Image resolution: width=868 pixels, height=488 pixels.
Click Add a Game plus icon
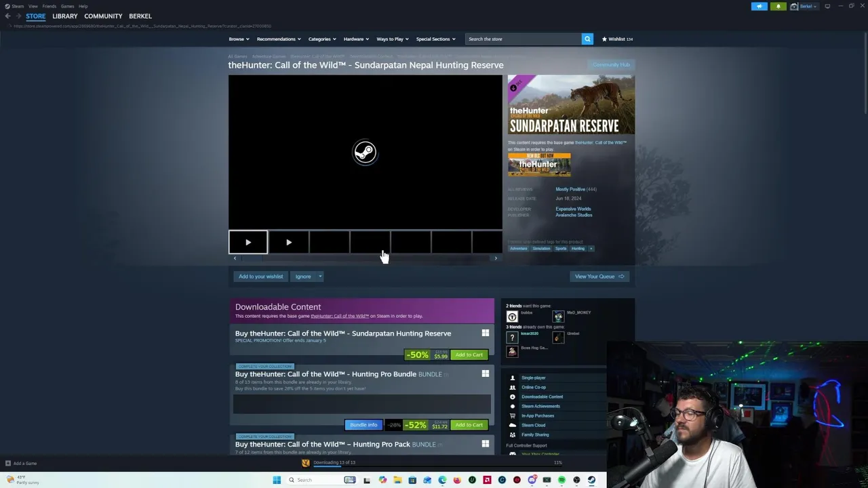click(7, 464)
